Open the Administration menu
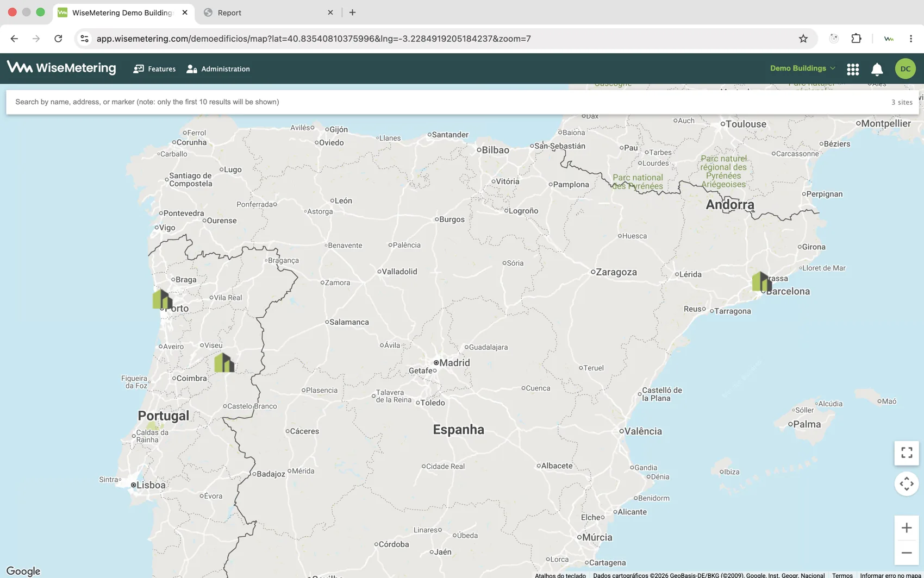Screen dimensions: 924x578 218,69
